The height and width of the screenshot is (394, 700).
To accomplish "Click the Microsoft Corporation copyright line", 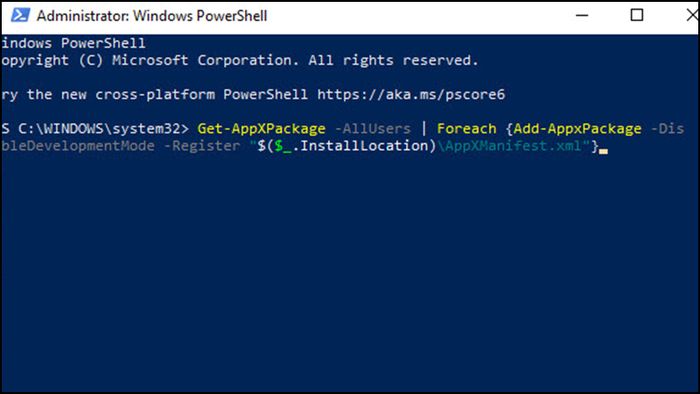I will click(x=240, y=60).
